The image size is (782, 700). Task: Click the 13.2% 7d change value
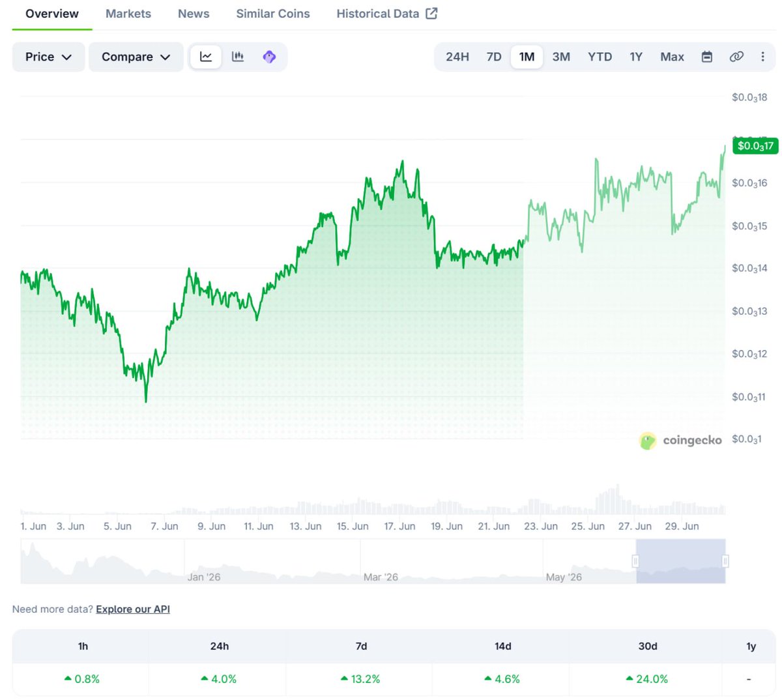[x=360, y=679]
